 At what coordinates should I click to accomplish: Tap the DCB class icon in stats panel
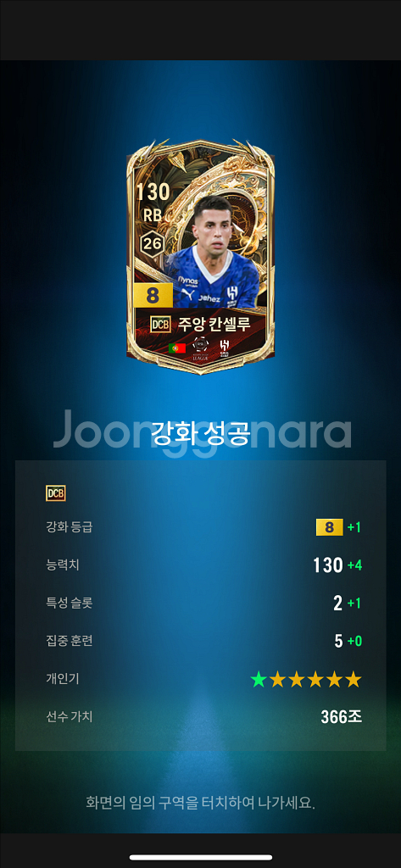pyautogui.click(x=55, y=492)
